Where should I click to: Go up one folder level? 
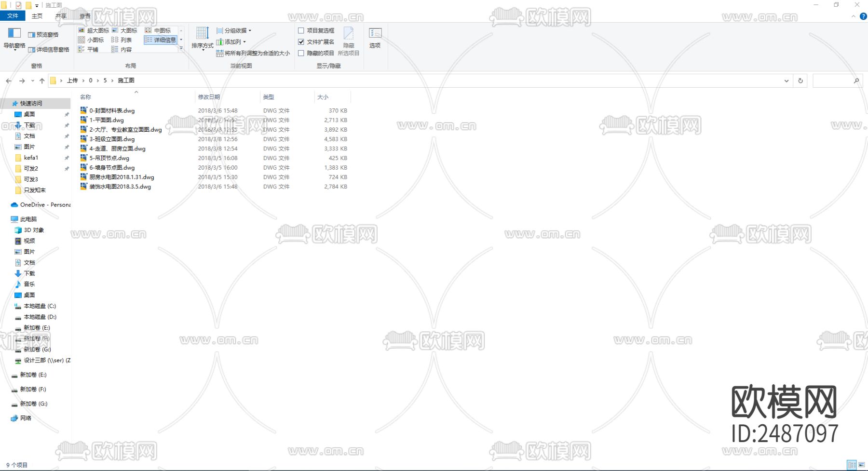tap(42, 81)
